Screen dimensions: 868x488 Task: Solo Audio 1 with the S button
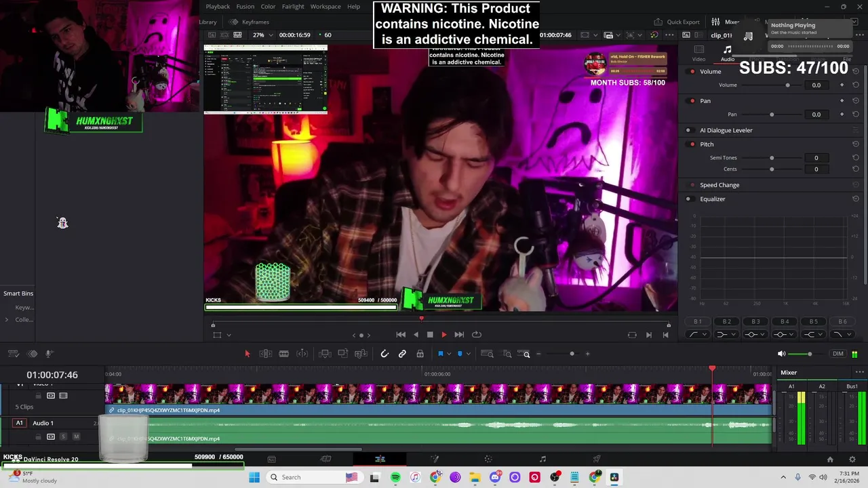[63, 436]
